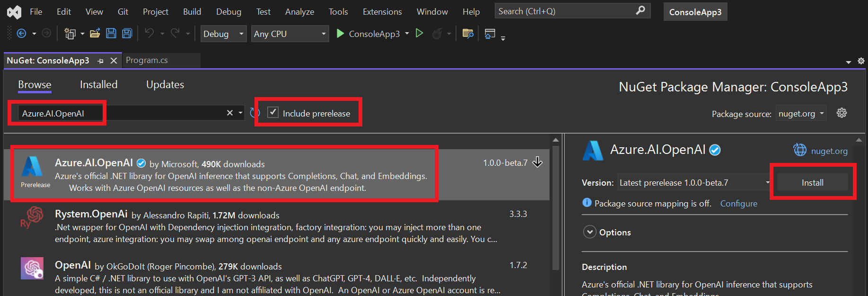Open the Package source nuget.org dropdown
868x296 pixels.
pos(801,113)
